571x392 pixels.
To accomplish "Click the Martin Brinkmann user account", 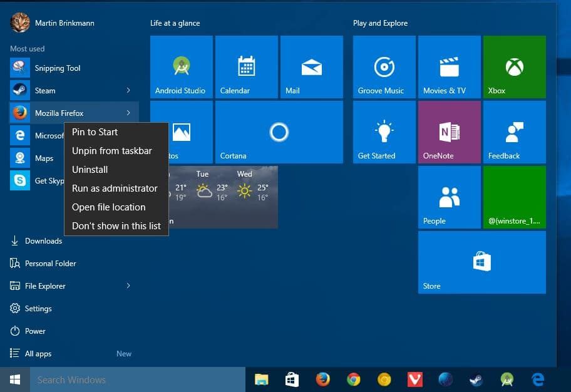I will pos(53,23).
